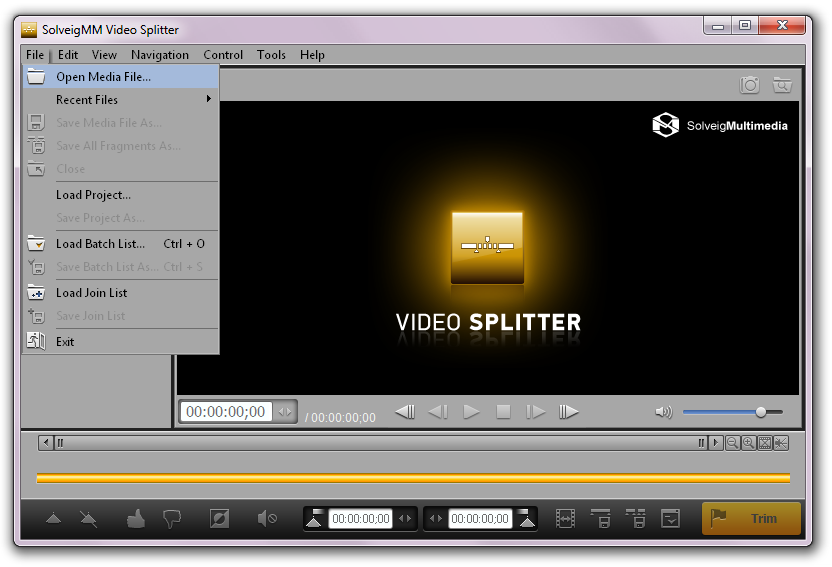832x567 pixels.
Task: Click the Trim button
Action: (x=751, y=518)
